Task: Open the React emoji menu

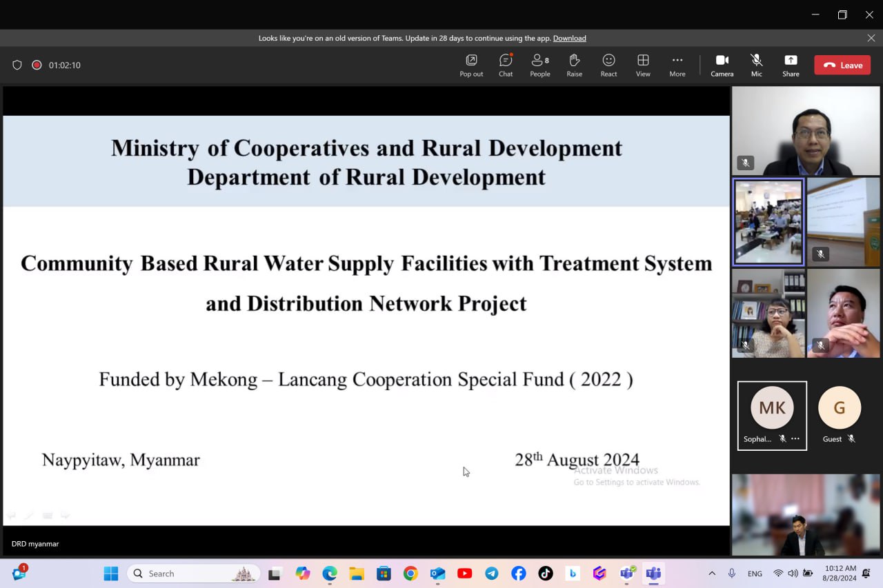Action: tap(608, 65)
